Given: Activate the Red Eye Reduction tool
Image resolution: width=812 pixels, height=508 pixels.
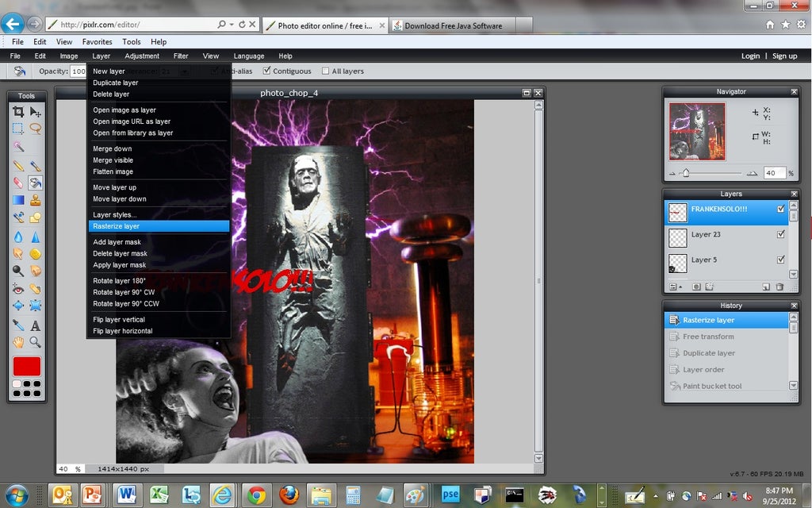Looking at the screenshot, I should (x=18, y=289).
